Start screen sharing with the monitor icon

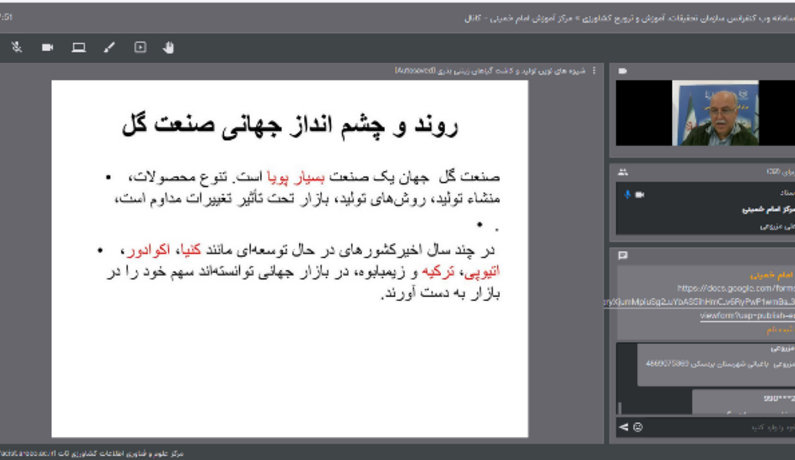tap(79, 47)
